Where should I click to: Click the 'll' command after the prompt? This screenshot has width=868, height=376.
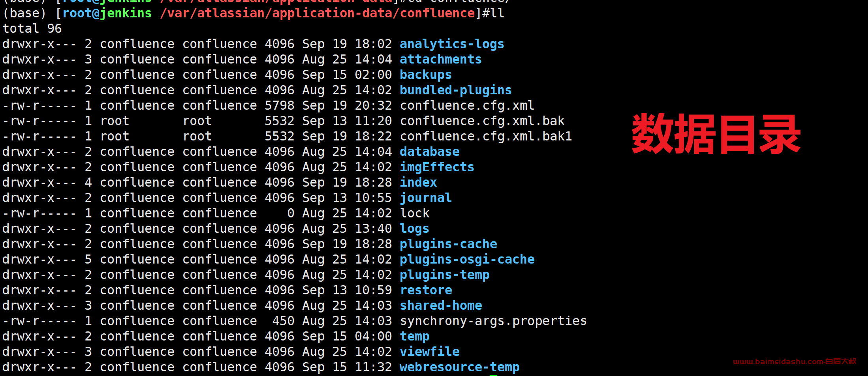point(497,13)
